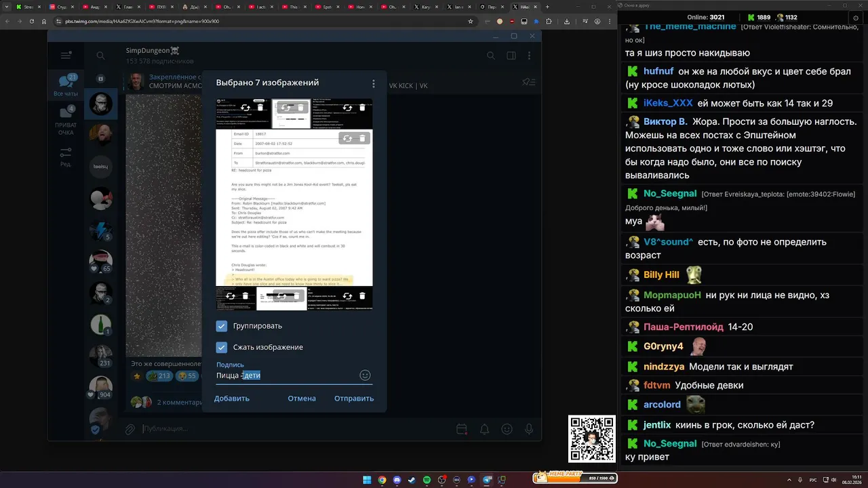
Task: Switch to the Kary browser tab
Action: coord(427,7)
